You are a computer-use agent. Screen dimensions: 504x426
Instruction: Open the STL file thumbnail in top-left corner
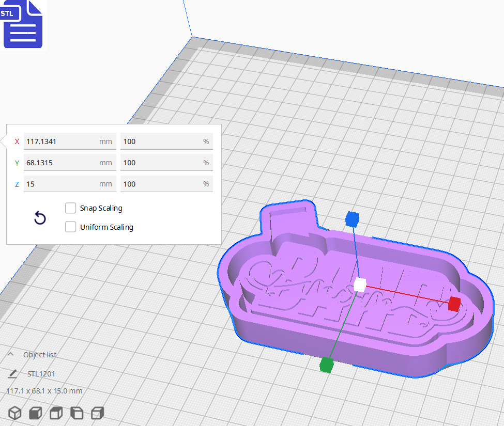point(23,24)
